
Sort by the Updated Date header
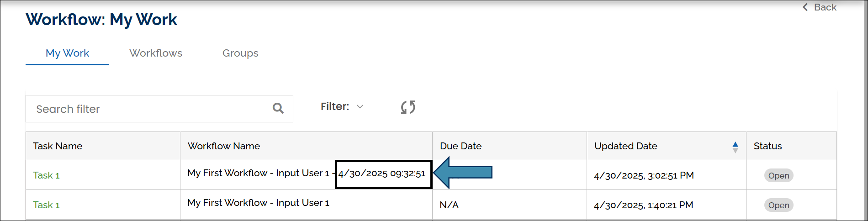click(625, 146)
